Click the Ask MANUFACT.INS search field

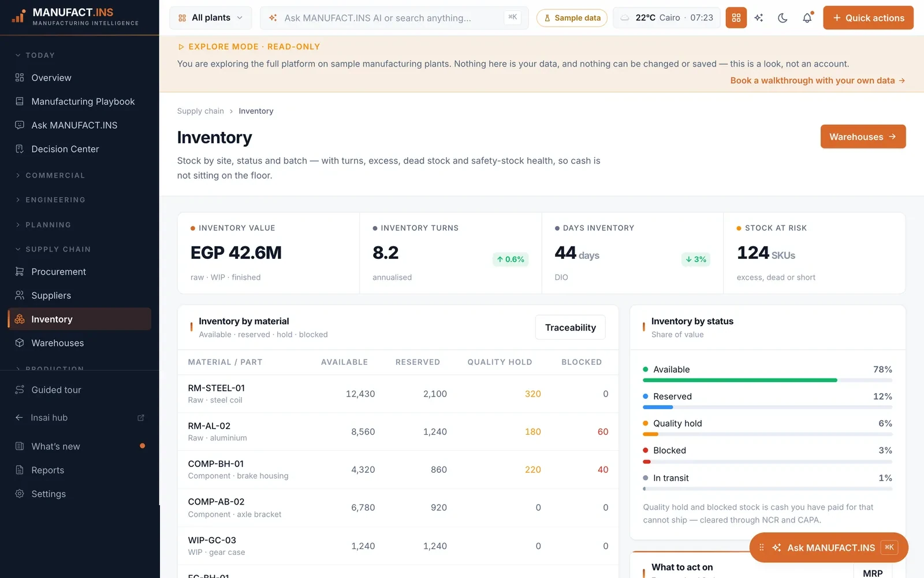coord(394,18)
